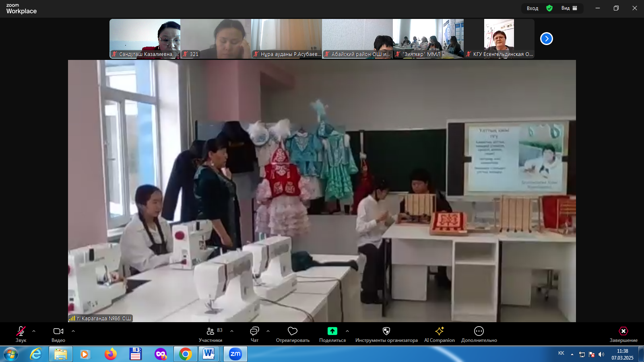Open Инструменты организатора shield icon
644x362 pixels.
pos(386,331)
